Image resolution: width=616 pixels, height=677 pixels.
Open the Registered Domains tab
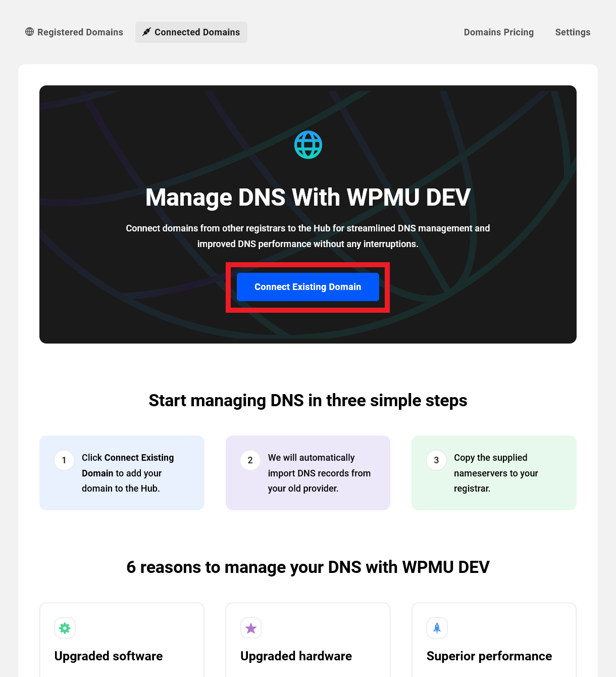pyautogui.click(x=74, y=32)
